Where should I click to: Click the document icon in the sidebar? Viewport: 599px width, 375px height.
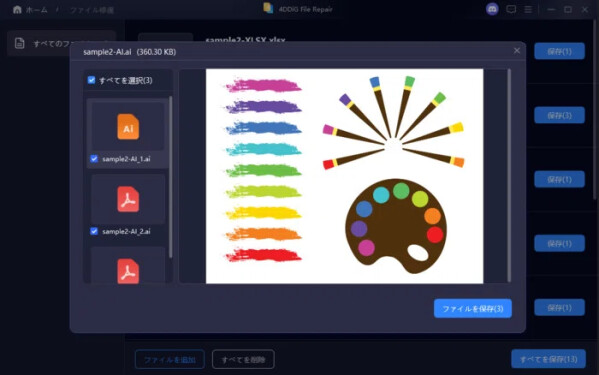click(x=19, y=43)
